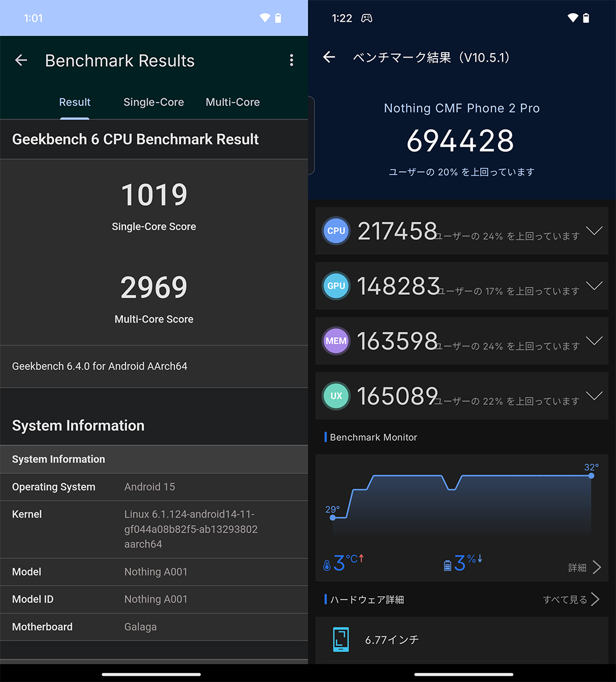The width and height of the screenshot is (616, 682).
Task: Tap the phone icon next to 6.77インチ
Action: coord(341,639)
